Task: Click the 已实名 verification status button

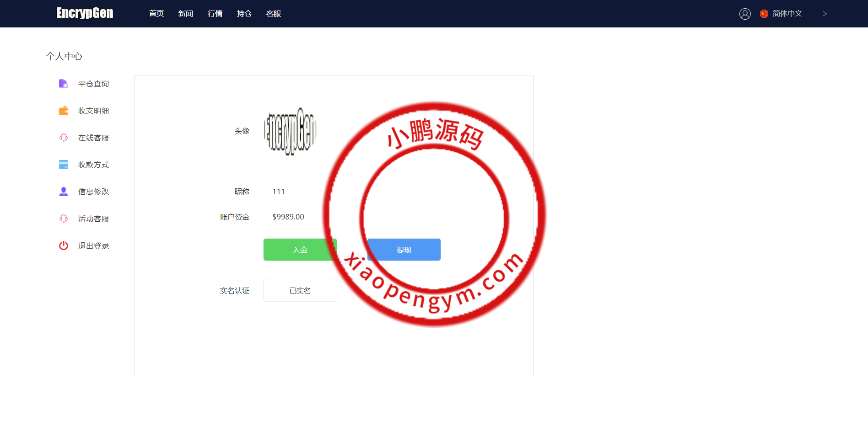Action: pos(300,290)
